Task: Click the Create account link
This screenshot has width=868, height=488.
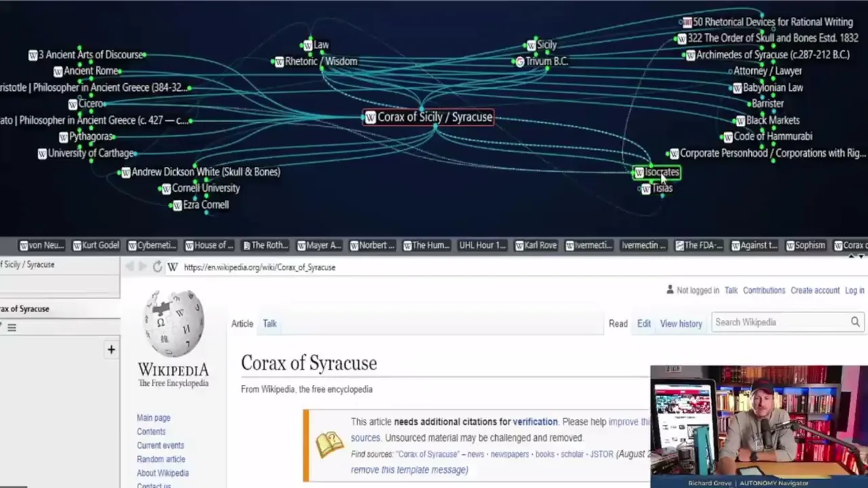Action: tap(815, 290)
